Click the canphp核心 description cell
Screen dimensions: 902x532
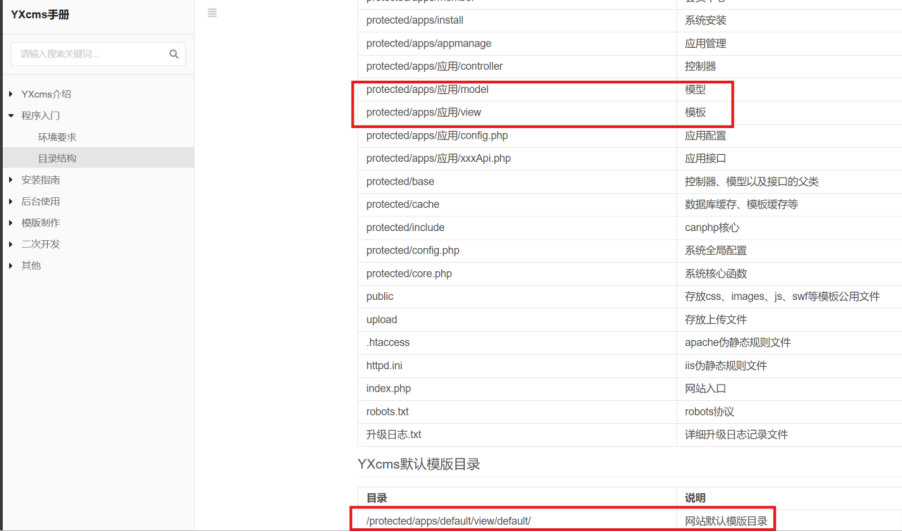pos(789,227)
